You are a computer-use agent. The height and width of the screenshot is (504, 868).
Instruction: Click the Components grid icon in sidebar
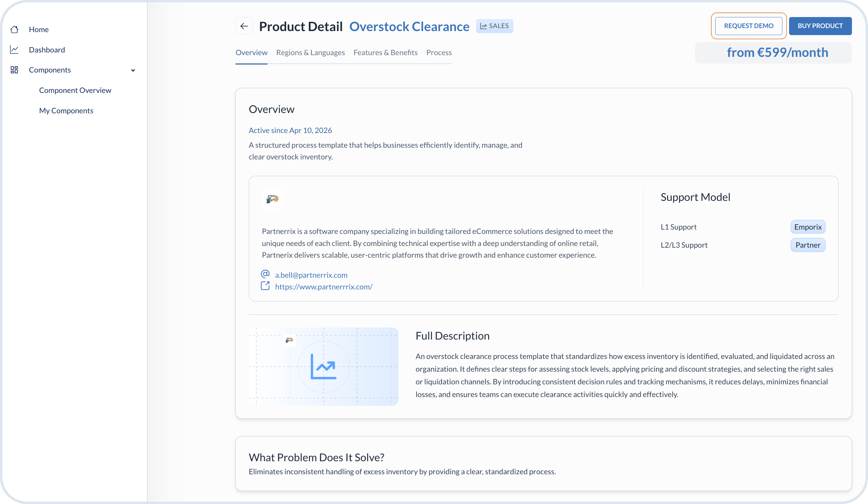(14, 70)
